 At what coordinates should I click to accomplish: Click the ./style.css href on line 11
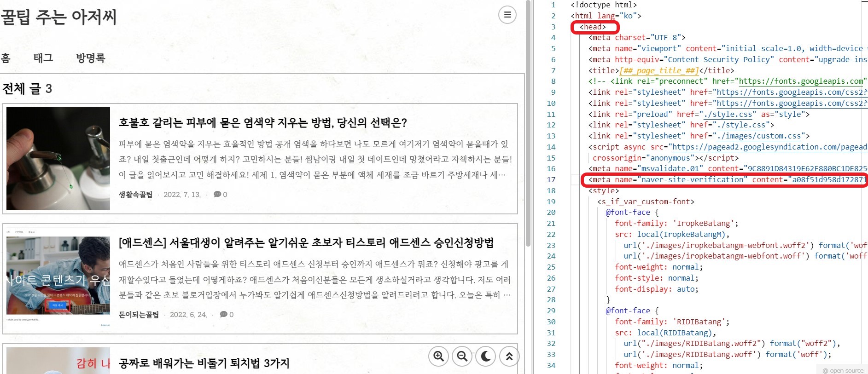click(728, 114)
